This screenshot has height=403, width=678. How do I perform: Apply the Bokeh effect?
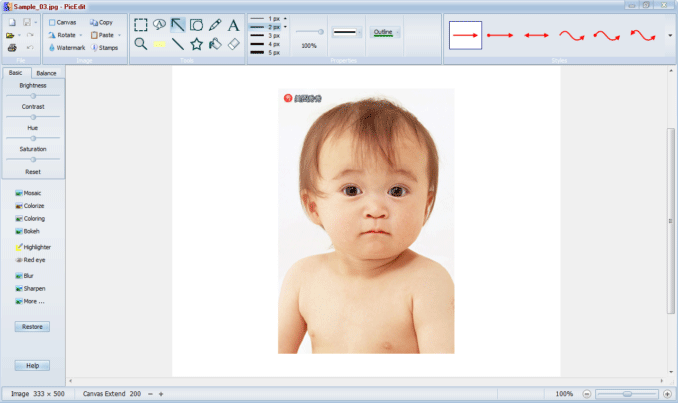27,231
